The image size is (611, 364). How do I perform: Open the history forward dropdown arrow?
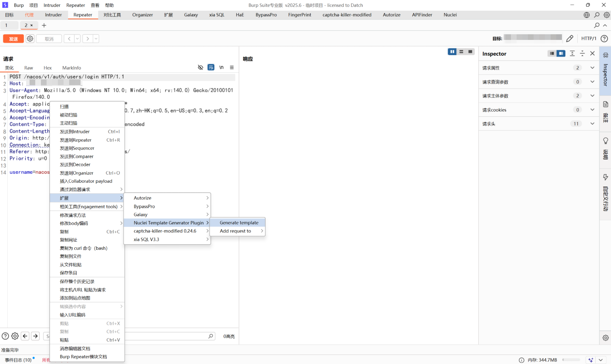point(96,39)
